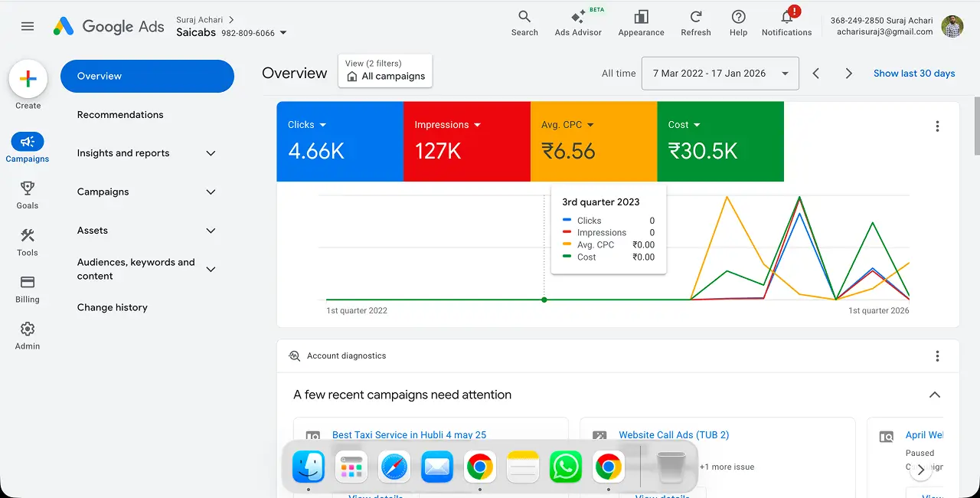Screen dimensions: 980x498
Task: Open the Clicks metric dropdown
Action: 305,124
